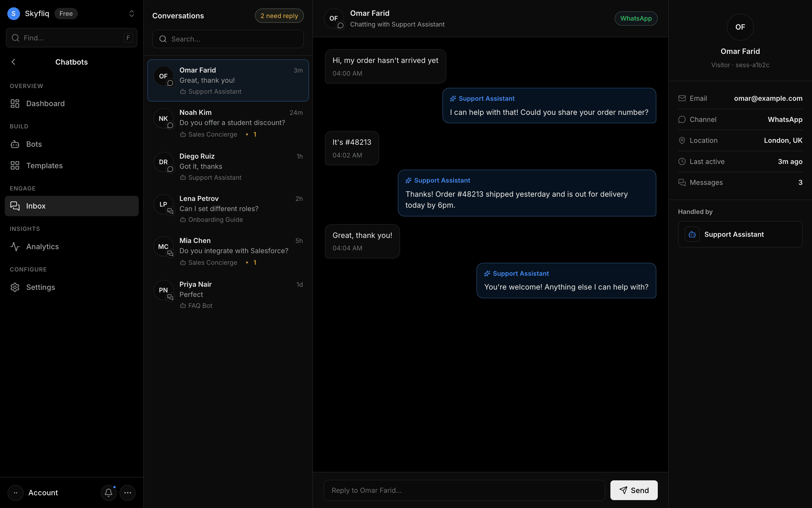This screenshot has height=508, width=812.
Task: Open Bots in the sidebar
Action: click(71, 144)
